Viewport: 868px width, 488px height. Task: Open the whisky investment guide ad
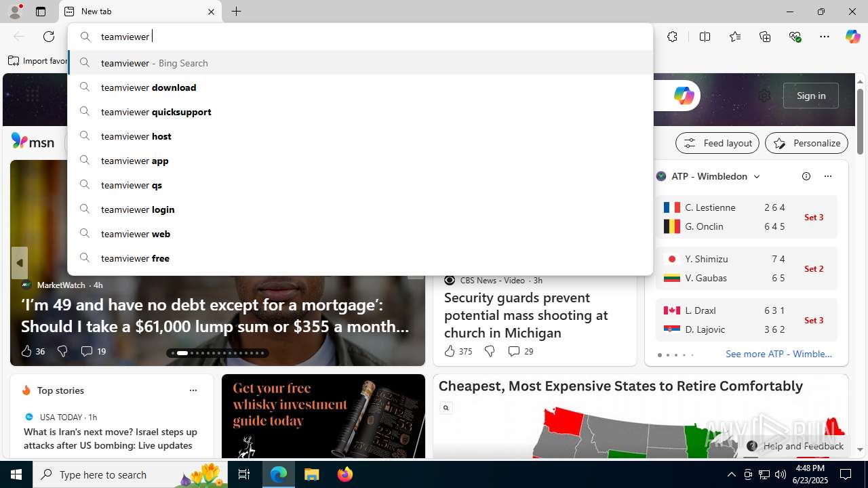(323, 416)
